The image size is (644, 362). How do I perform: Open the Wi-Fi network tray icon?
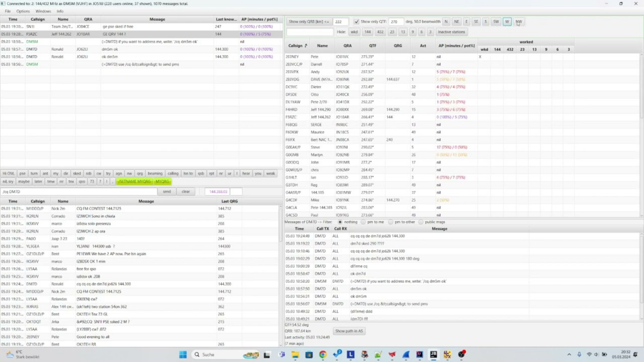(x=589, y=354)
